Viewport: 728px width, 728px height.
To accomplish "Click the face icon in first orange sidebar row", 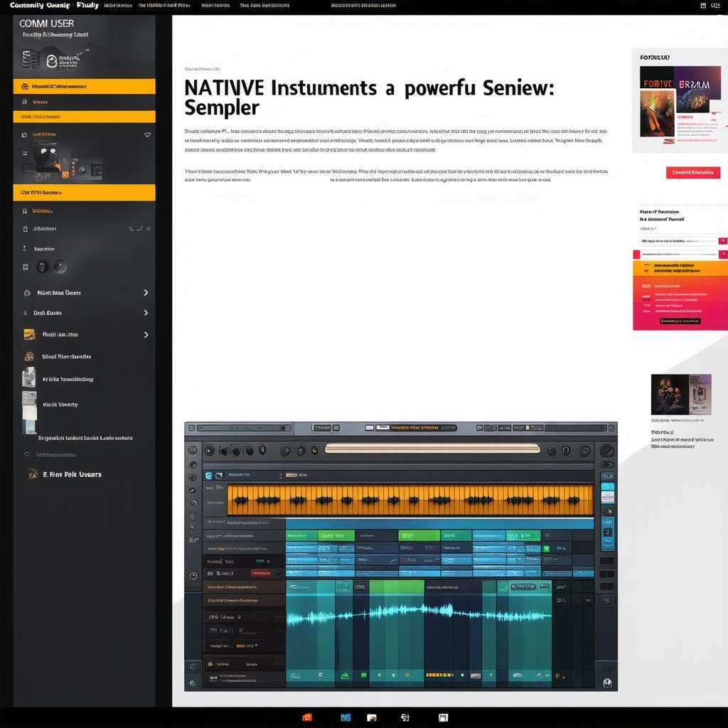I will point(25,87).
